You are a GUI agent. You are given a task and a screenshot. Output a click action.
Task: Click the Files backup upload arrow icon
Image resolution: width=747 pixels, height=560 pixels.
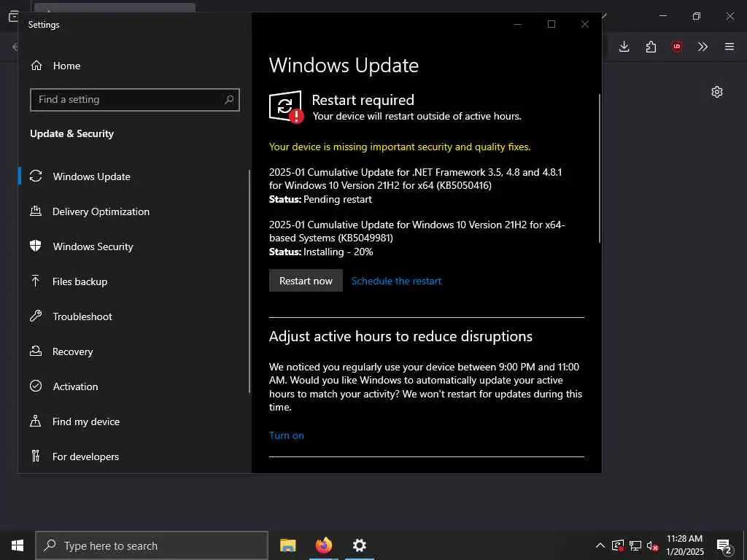[x=36, y=281]
